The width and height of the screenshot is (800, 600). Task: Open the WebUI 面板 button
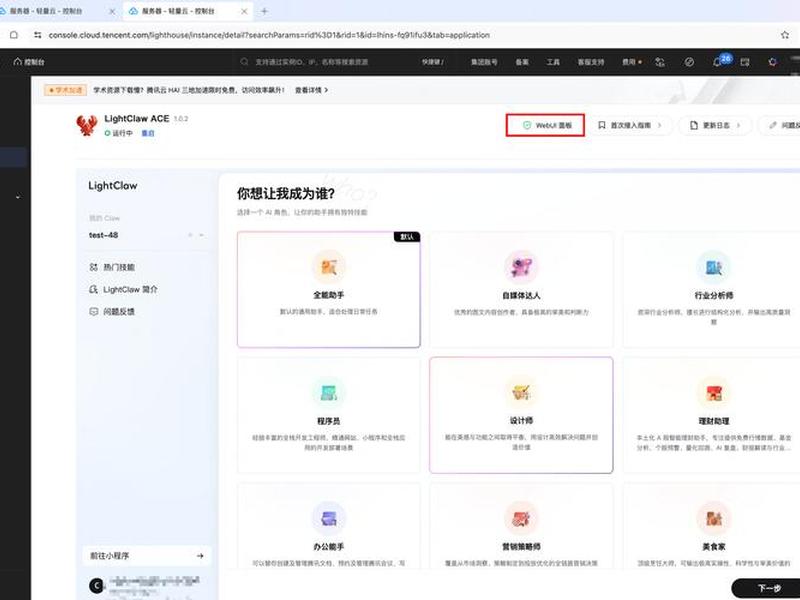pos(545,125)
